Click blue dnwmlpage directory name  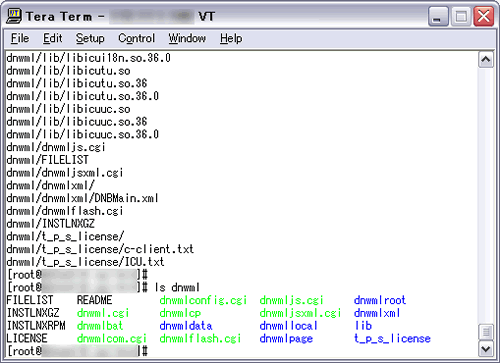[x=286, y=338]
